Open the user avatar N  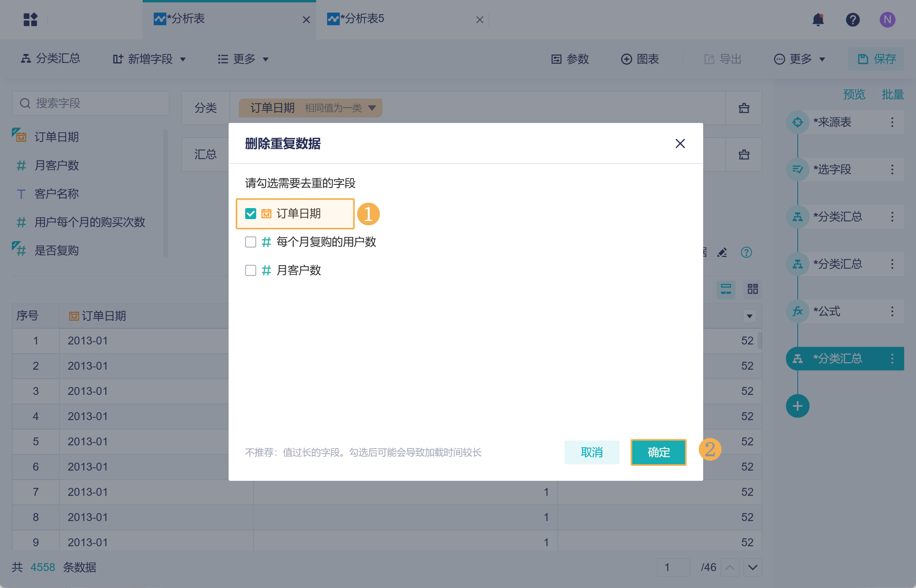[887, 20]
